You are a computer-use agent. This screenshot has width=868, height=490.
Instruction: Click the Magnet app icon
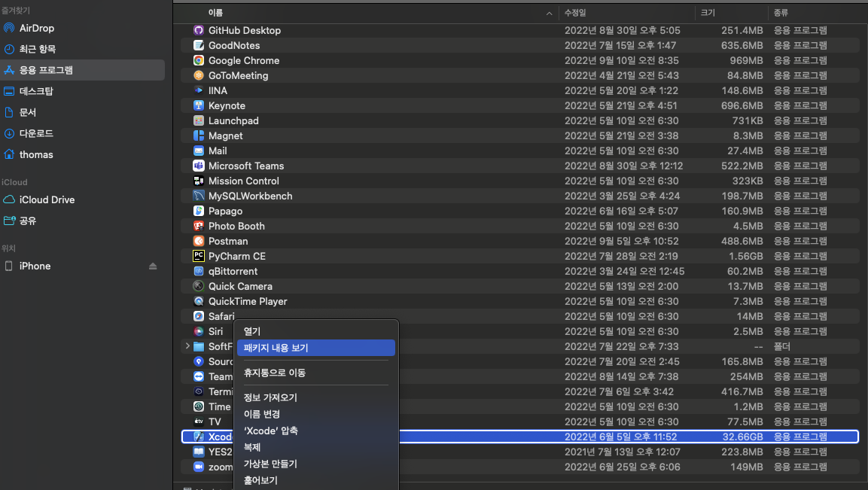[199, 135]
